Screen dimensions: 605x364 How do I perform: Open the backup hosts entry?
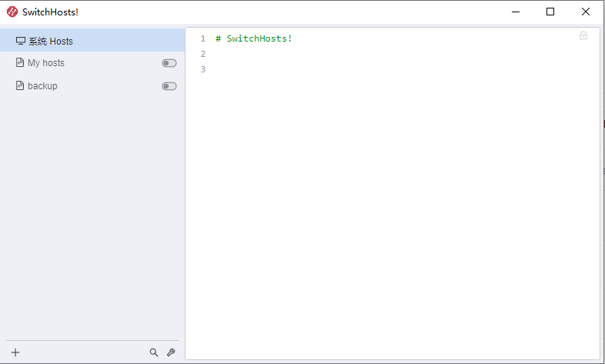click(x=92, y=85)
